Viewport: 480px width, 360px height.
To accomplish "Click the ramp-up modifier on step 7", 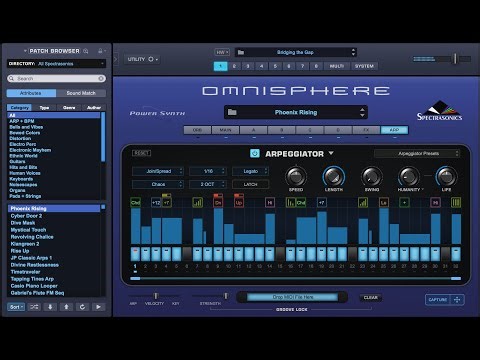I will (197, 202).
